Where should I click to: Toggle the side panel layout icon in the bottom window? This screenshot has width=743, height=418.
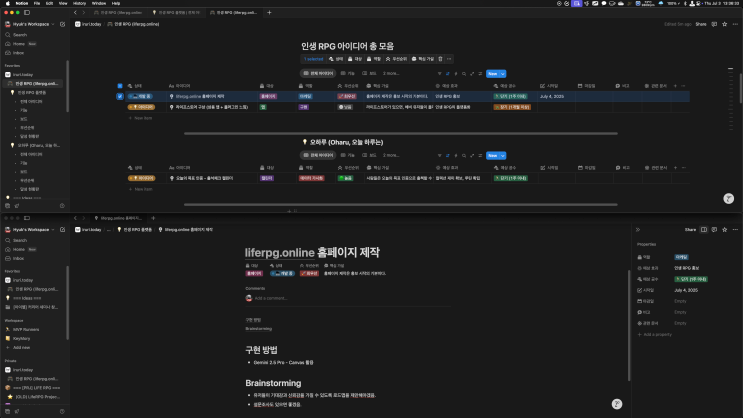(704, 230)
